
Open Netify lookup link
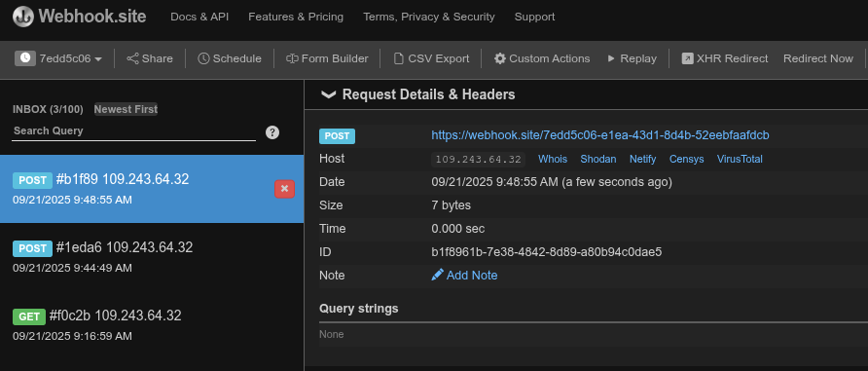pos(642,159)
